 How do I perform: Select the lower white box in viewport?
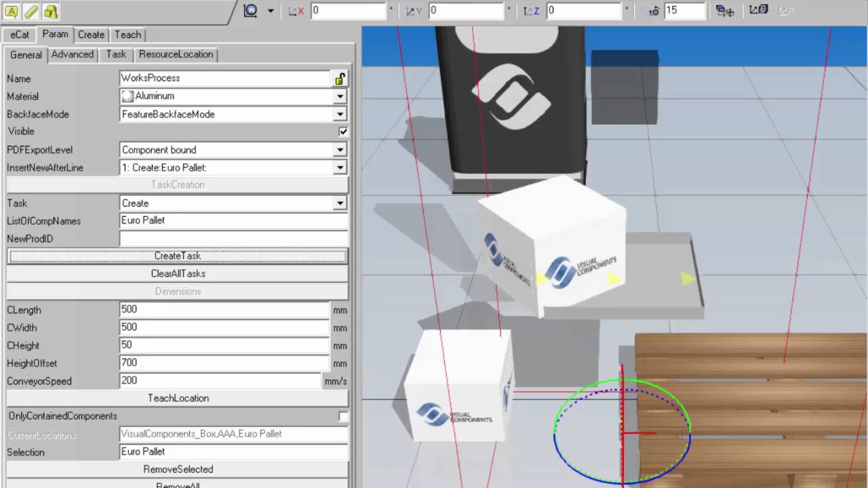pos(459,385)
